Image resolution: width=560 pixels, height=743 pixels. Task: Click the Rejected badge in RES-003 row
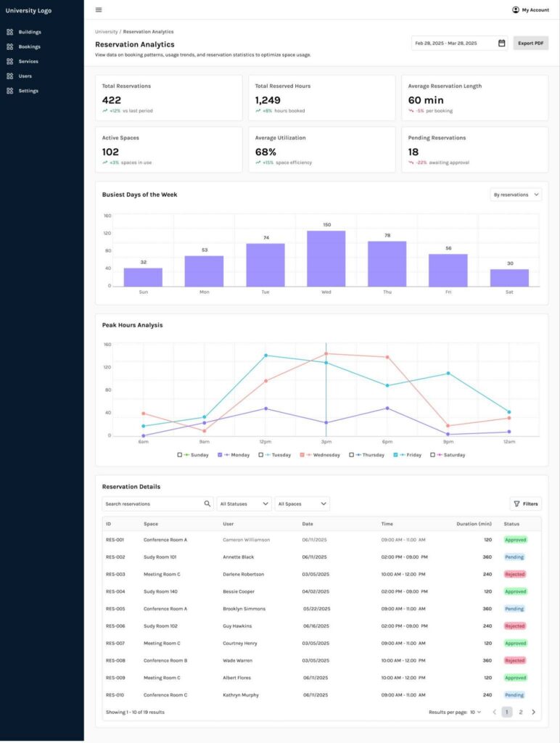coord(514,575)
